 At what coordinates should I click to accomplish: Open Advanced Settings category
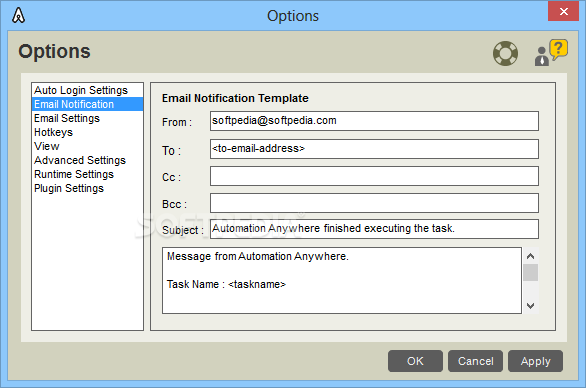click(87, 160)
